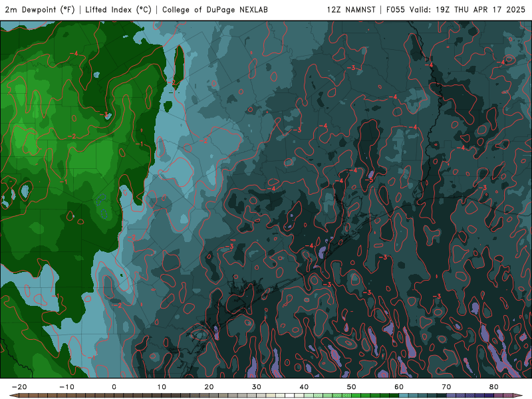Click the right arrow end of the color bar

coord(517,396)
